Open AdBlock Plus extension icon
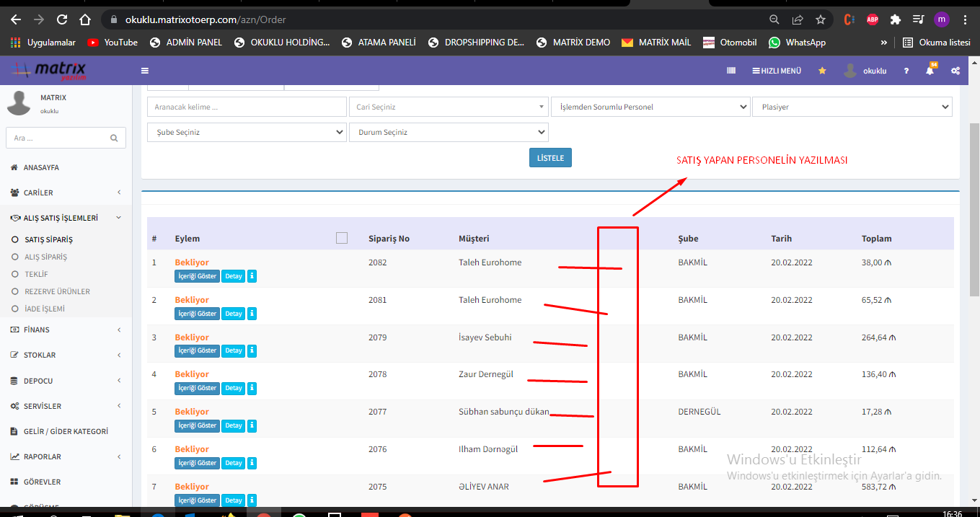 [873, 19]
